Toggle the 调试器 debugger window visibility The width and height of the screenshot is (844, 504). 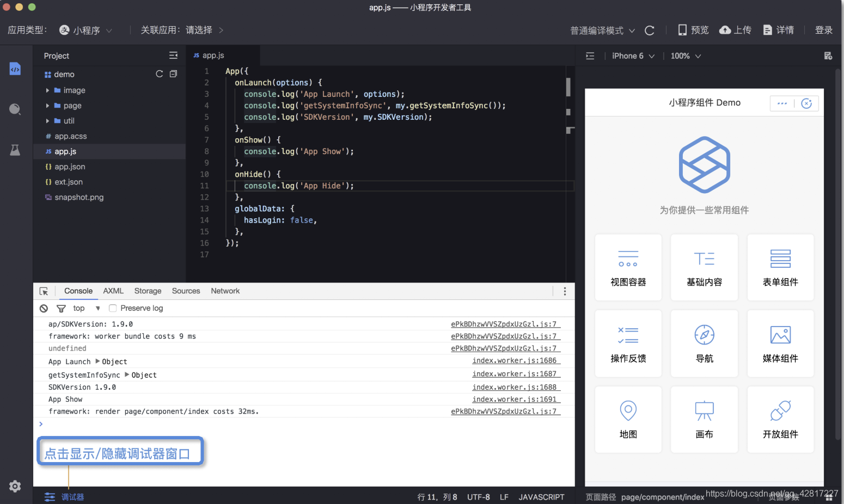(64, 496)
